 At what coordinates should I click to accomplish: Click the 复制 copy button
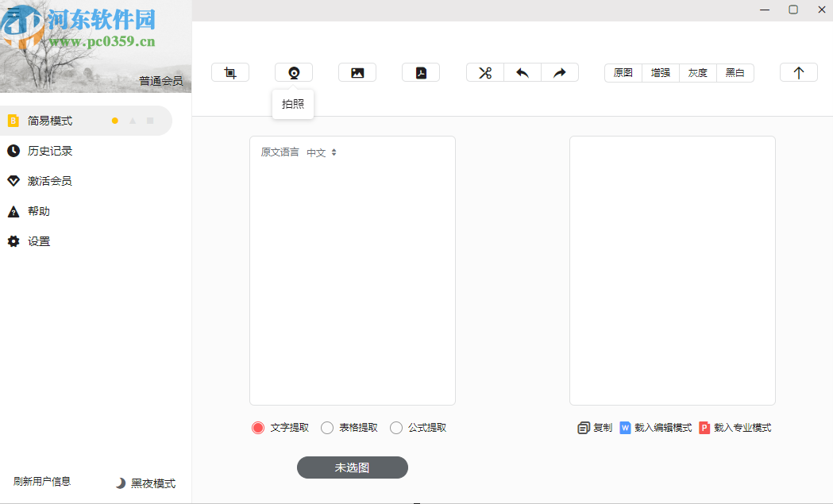point(594,427)
